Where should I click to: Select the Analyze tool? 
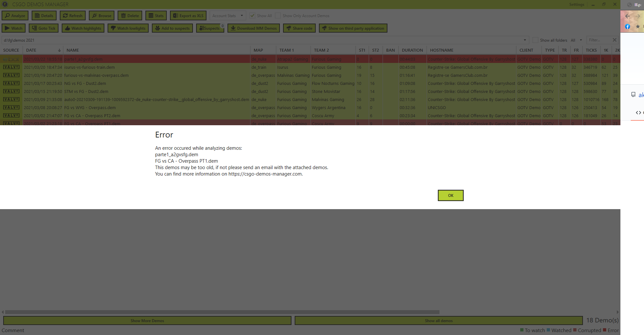pyautogui.click(x=15, y=15)
